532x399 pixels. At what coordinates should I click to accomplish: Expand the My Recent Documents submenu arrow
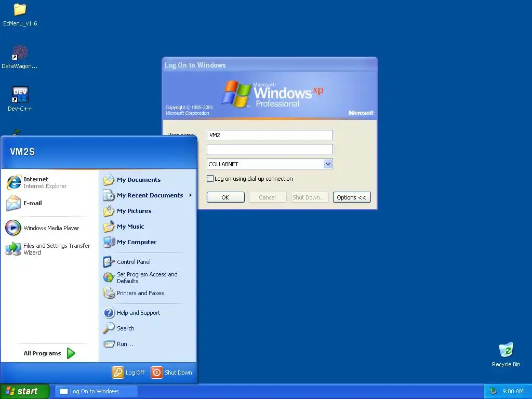191,195
